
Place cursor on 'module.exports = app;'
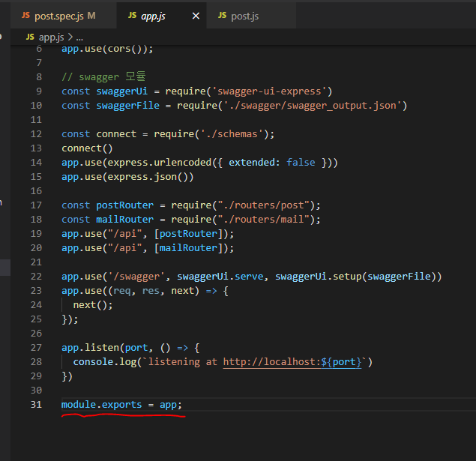121,405
